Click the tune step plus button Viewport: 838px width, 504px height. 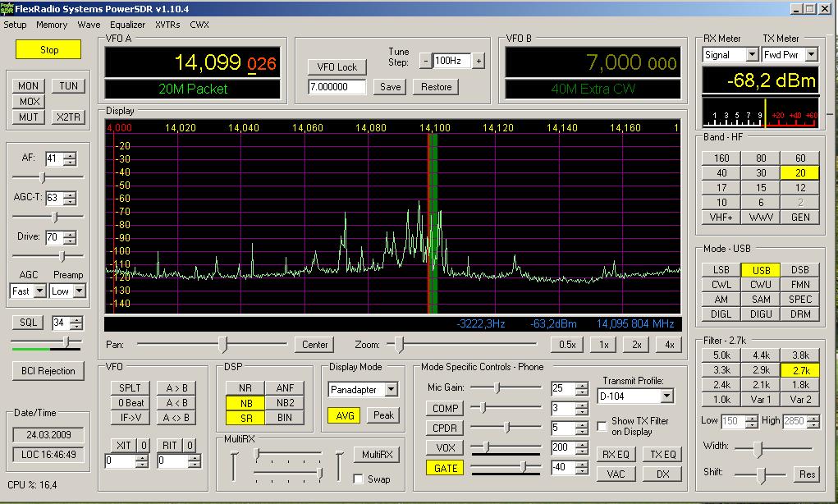479,61
